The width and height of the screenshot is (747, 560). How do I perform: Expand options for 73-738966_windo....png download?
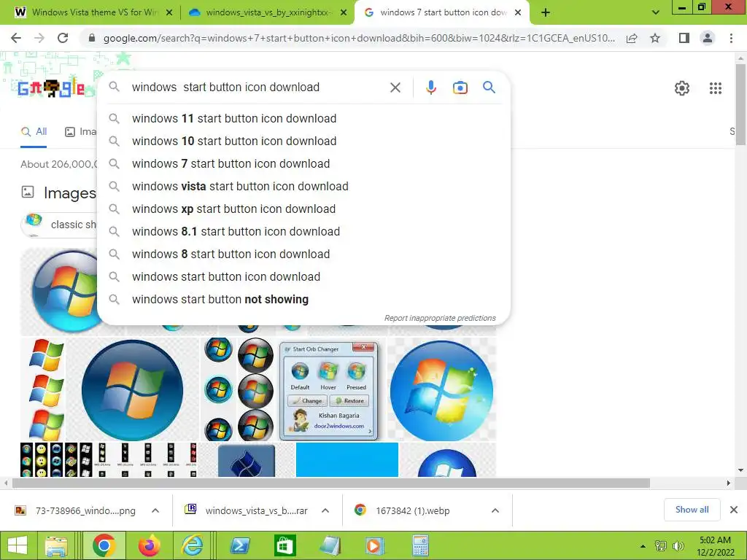point(155,510)
